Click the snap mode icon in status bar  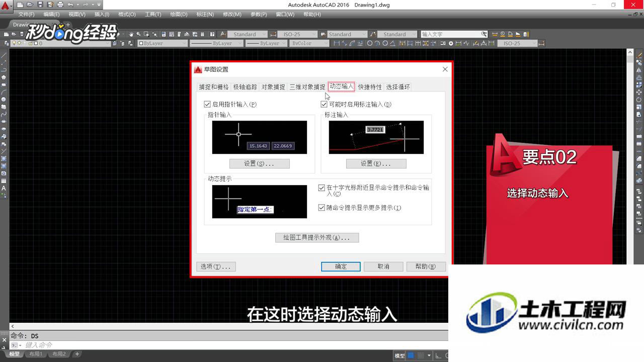point(421,355)
